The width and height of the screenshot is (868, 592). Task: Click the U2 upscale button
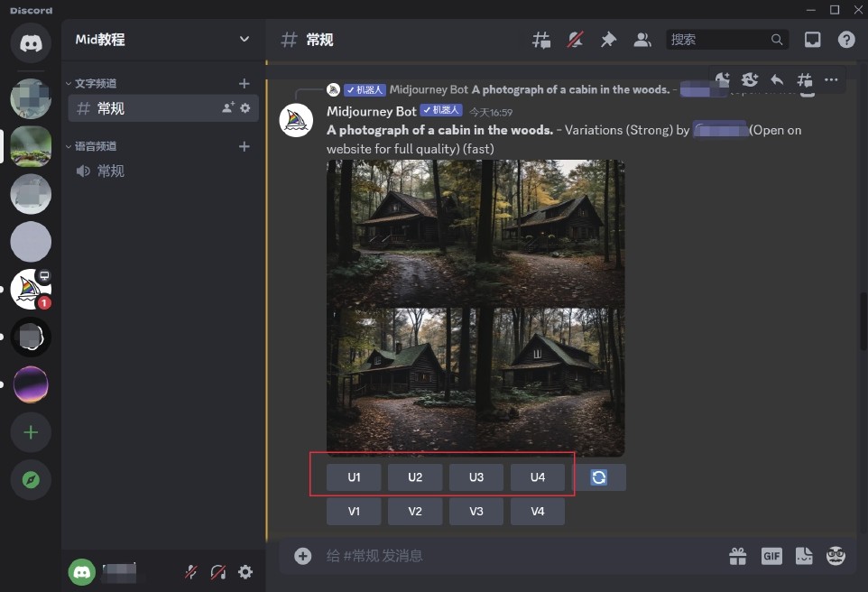click(415, 477)
